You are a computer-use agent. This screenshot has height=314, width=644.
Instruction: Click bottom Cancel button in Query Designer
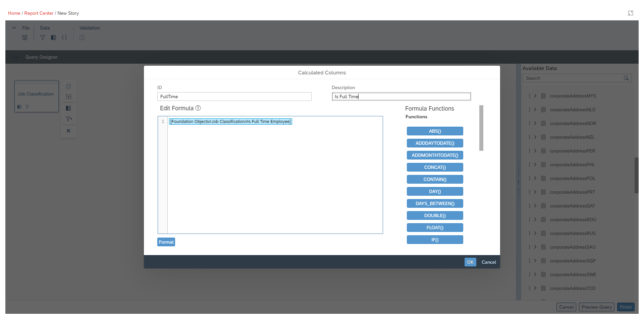pos(566,307)
